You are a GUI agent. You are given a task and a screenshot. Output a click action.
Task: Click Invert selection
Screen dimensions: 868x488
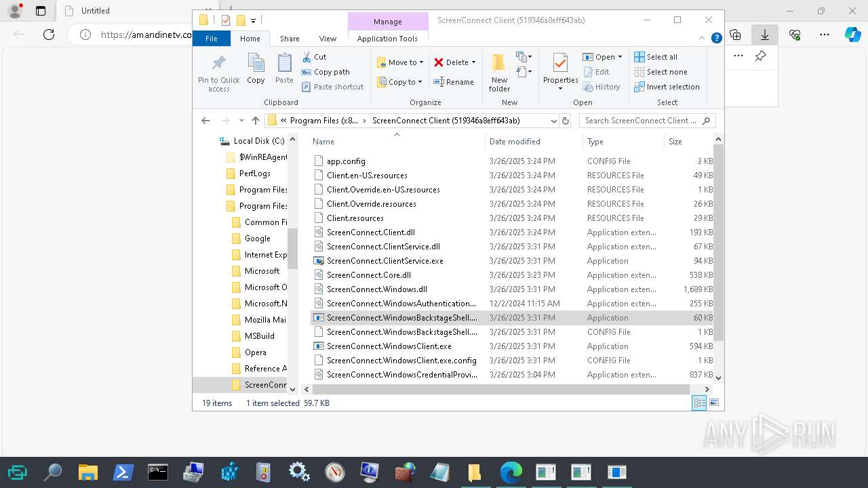pyautogui.click(x=667, y=87)
